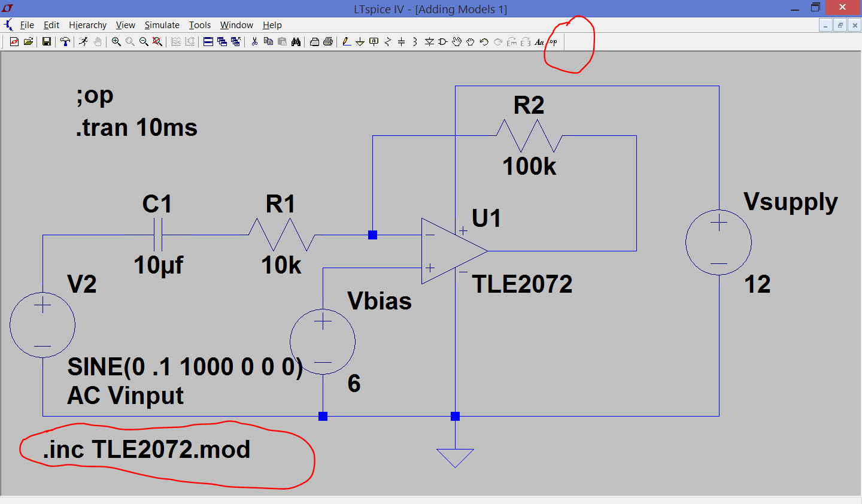Viewport: 862px width, 504px height.
Task: Create a new schematic from the toolbar
Action: [x=14, y=42]
